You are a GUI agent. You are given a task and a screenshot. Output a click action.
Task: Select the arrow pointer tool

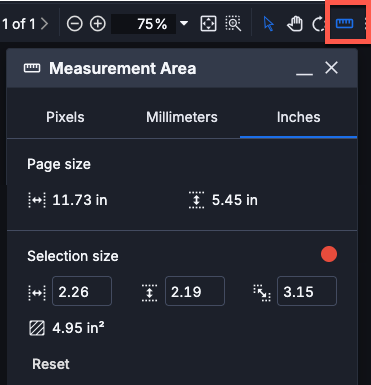coord(269,24)
